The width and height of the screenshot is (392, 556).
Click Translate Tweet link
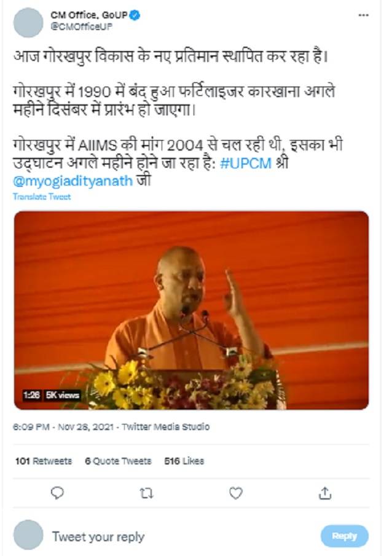(42, 197)
